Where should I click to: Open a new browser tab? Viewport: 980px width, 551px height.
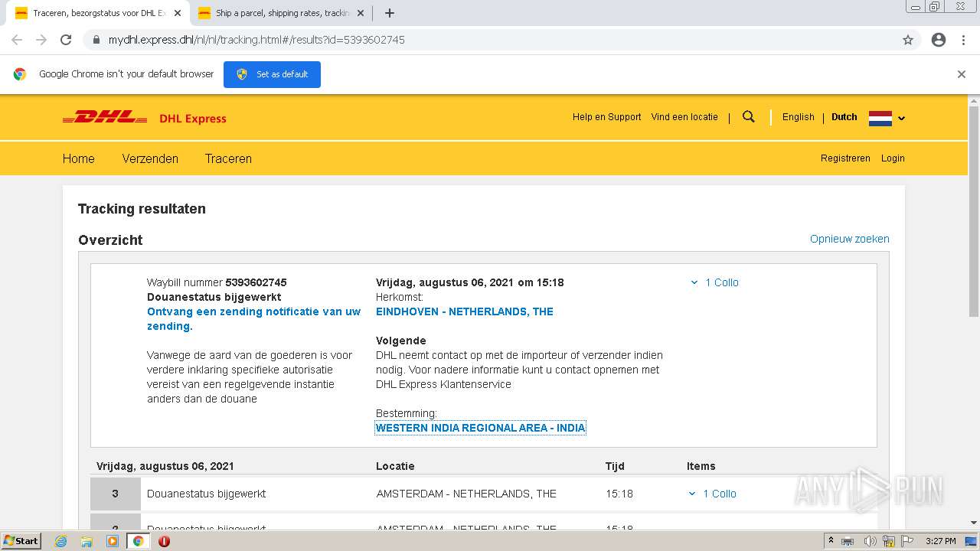(x=389, y=13)
